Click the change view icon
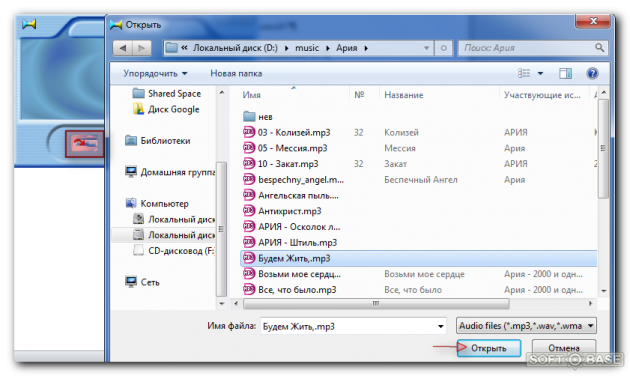The image size is (630, 376). coord(524,74)
